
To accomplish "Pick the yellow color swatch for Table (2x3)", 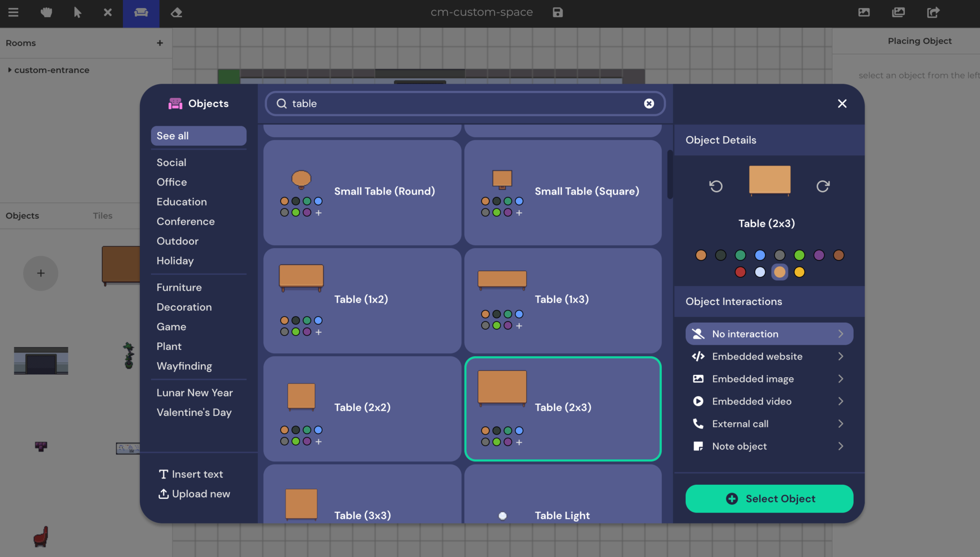I will tap(799, 272).
